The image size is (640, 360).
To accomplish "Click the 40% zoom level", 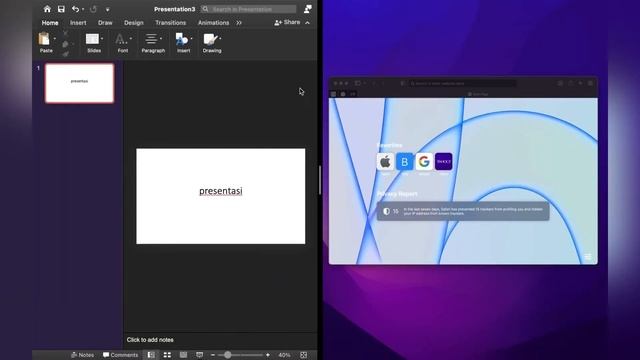I will coord(284,355).
